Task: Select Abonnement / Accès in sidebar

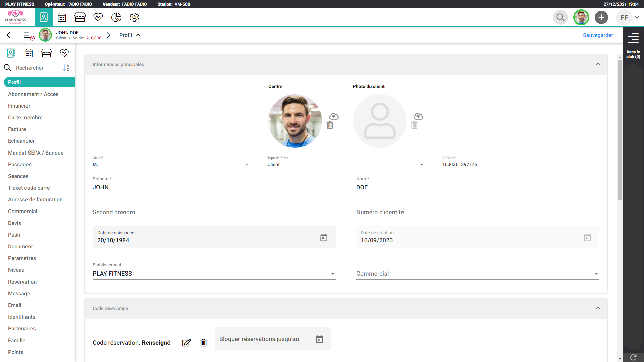Action: pos(33,94)
